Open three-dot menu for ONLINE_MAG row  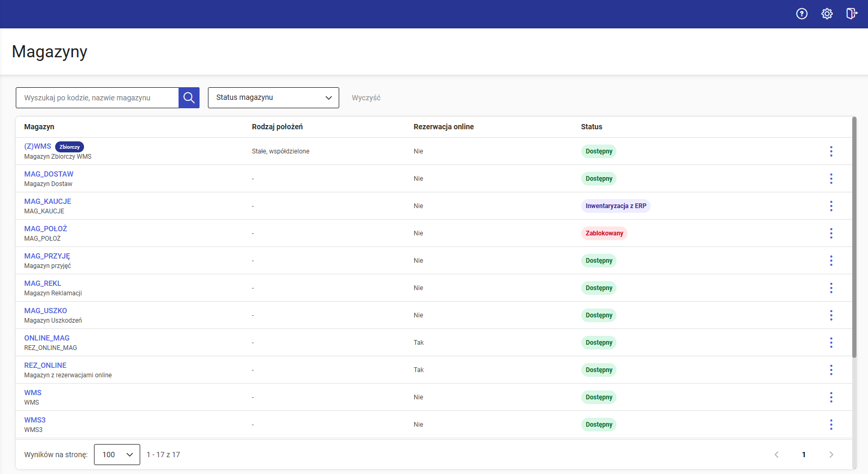point(831,343)
